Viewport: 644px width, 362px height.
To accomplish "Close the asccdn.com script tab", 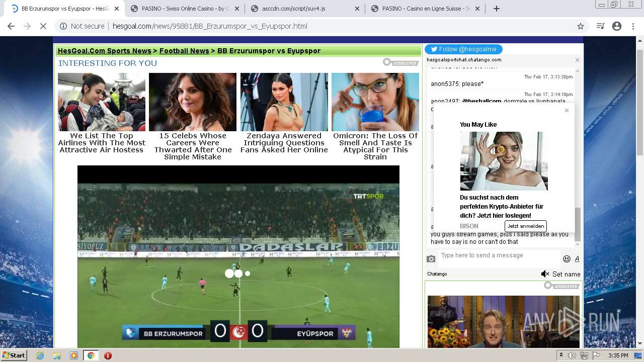I will coord(357,9).
